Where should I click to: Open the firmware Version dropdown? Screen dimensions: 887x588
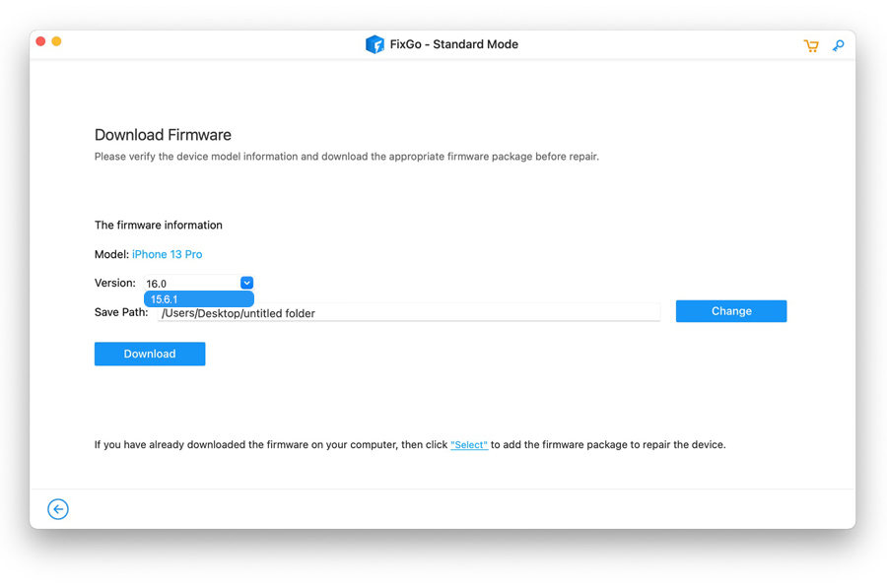point(246,283)
